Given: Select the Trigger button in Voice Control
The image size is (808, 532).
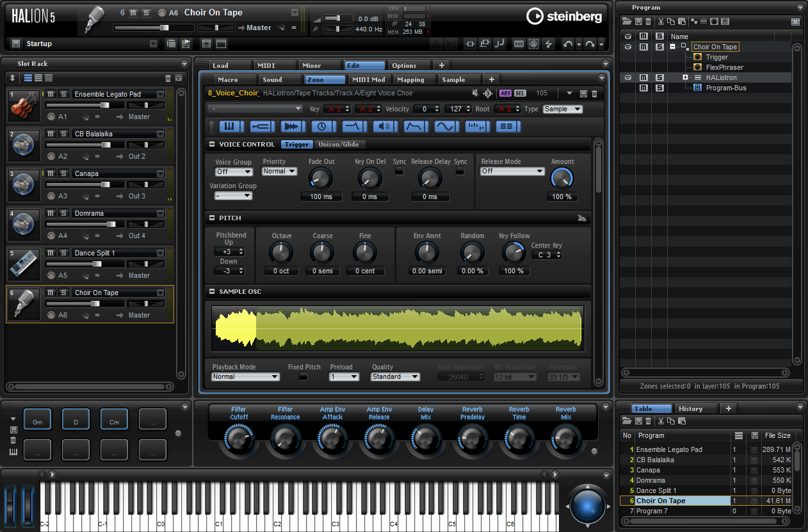Looking at the screenshot, I should (296, 145).
